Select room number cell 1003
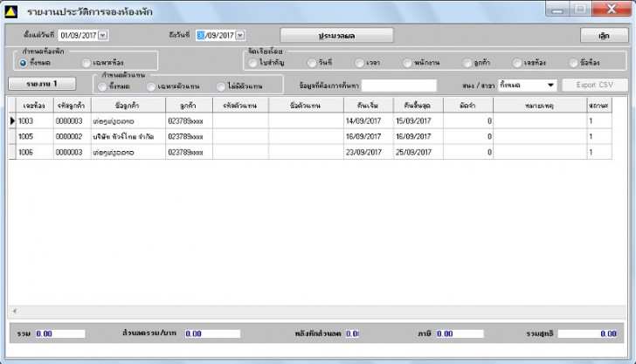This screenshot has width=636, height=364. pos(34,120)
